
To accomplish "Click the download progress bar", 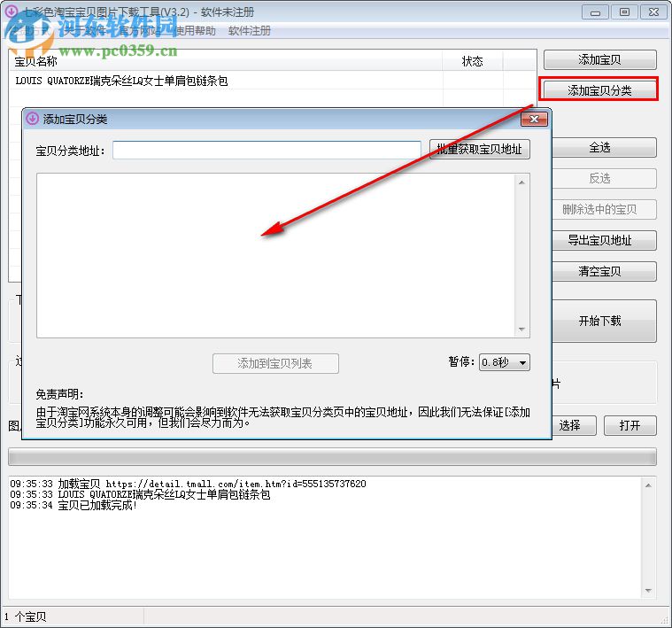I will pyautogui.click(x=332, y=456).
